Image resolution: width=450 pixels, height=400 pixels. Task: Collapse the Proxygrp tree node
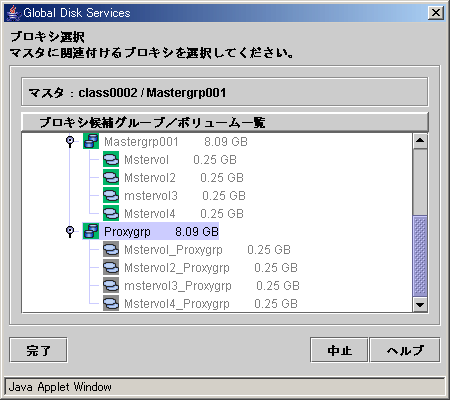tap(70, 231)
